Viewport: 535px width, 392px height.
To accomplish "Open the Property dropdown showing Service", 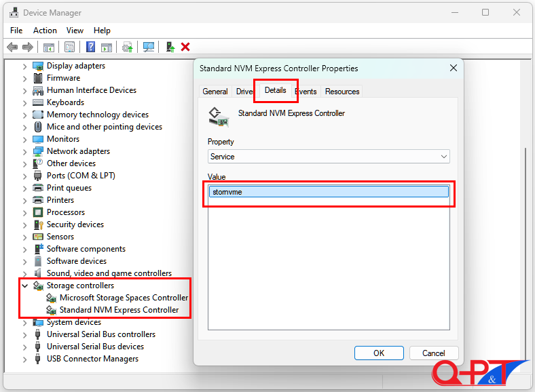I will 329,157.
